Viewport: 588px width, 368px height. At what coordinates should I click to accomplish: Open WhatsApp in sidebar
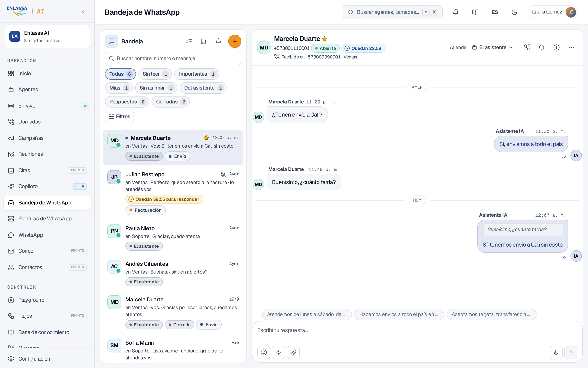[x=47, y=235]
